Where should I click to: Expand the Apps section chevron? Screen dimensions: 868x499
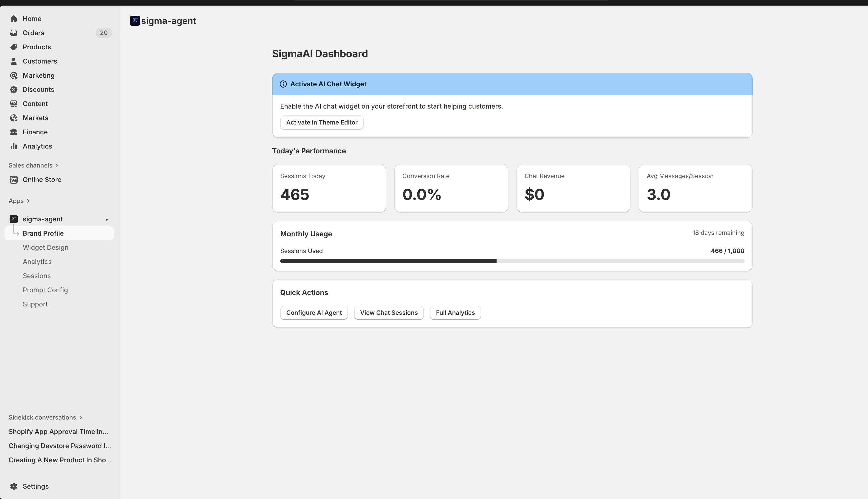coord(28,201)
